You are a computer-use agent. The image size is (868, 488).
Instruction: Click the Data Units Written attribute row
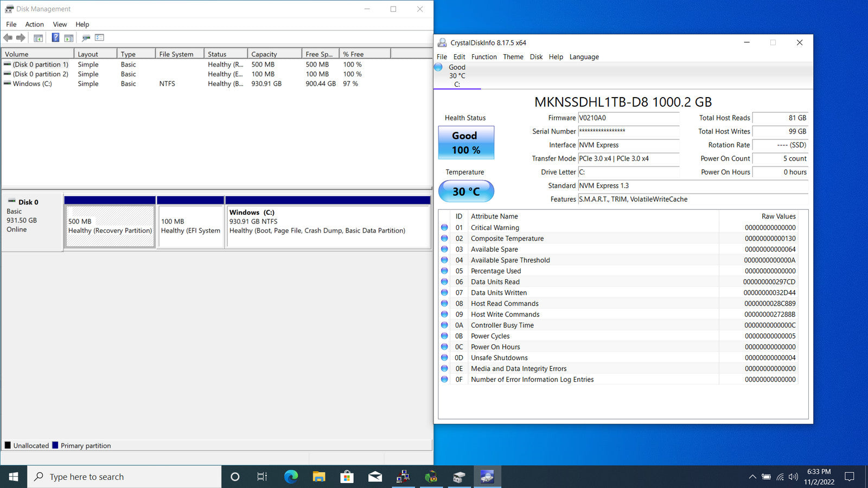[x=618, y=293]
